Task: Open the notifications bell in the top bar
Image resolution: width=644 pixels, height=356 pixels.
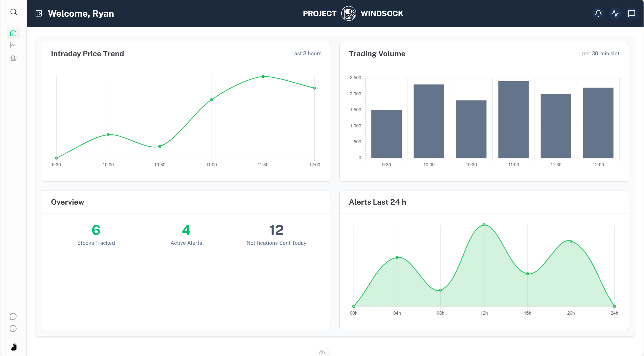Action: [x=598, y=13]
